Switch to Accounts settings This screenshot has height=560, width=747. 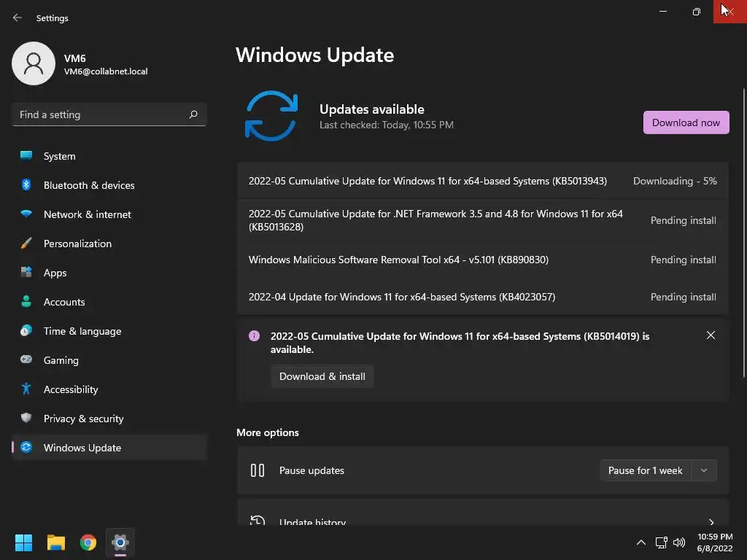point(109,301)
